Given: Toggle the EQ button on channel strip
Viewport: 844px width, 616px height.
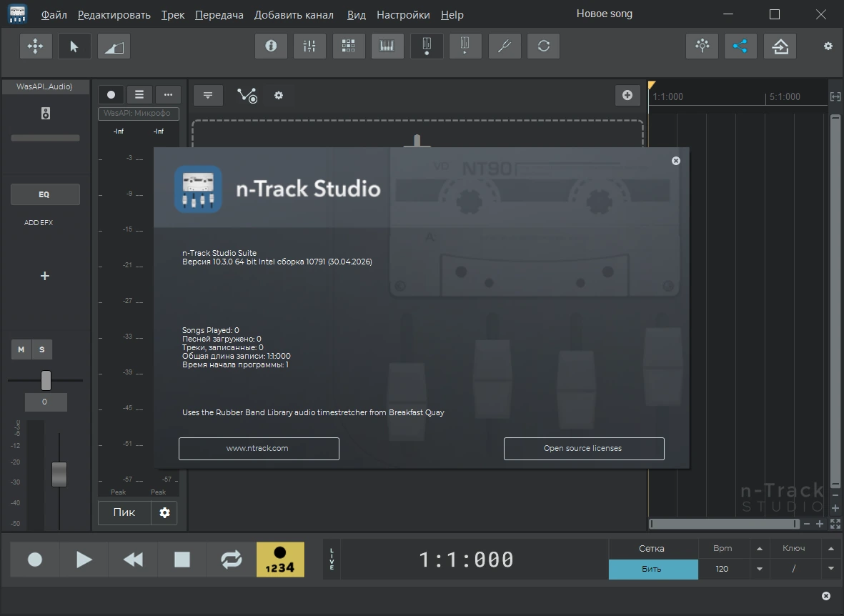Looking at the screenshot, I should click(45, 194).
